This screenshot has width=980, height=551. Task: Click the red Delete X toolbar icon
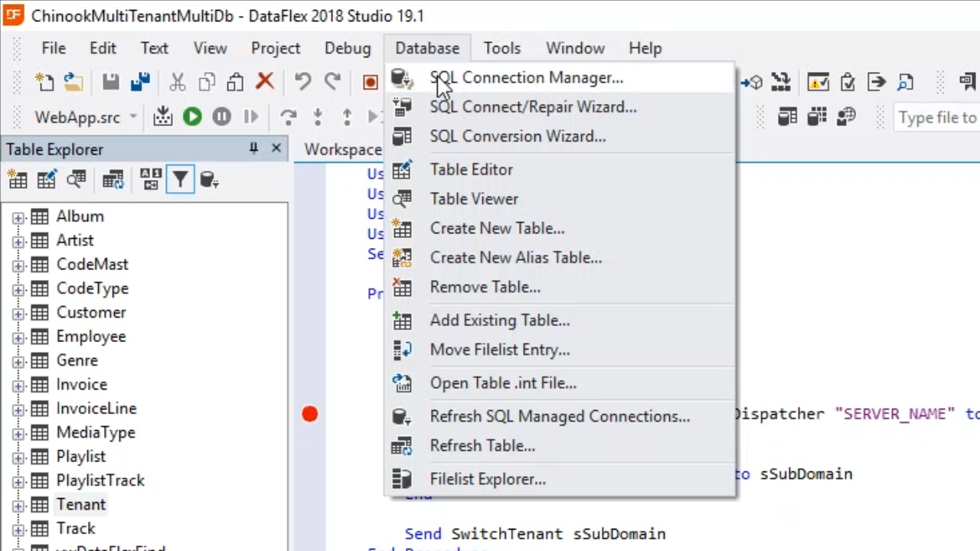pos(265,82)
